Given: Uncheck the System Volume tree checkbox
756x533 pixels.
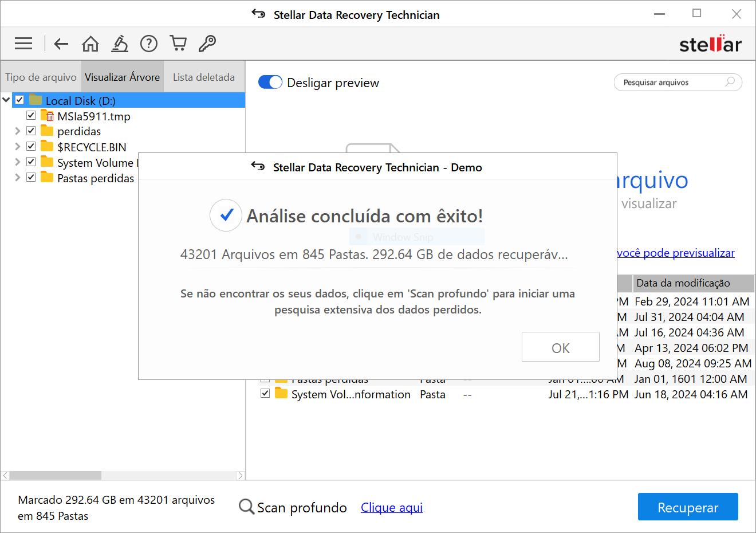Looking at the screenshot, I should point(31,162).
